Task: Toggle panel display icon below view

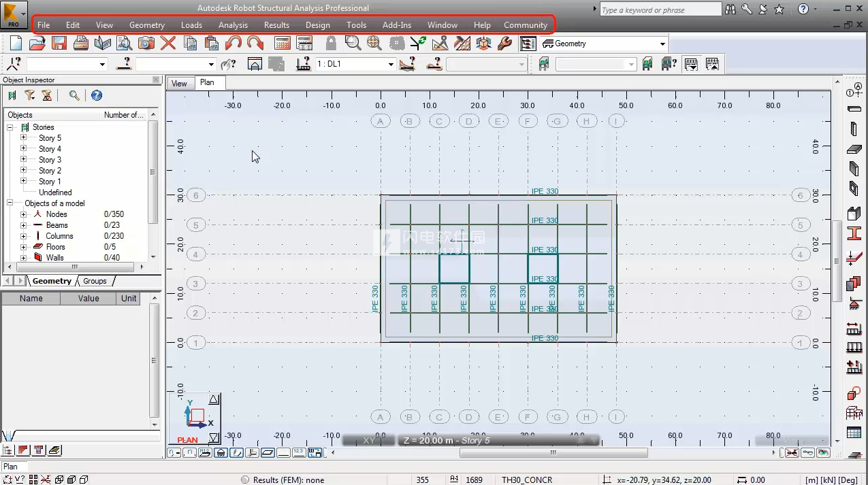Action: coord(268,452)
